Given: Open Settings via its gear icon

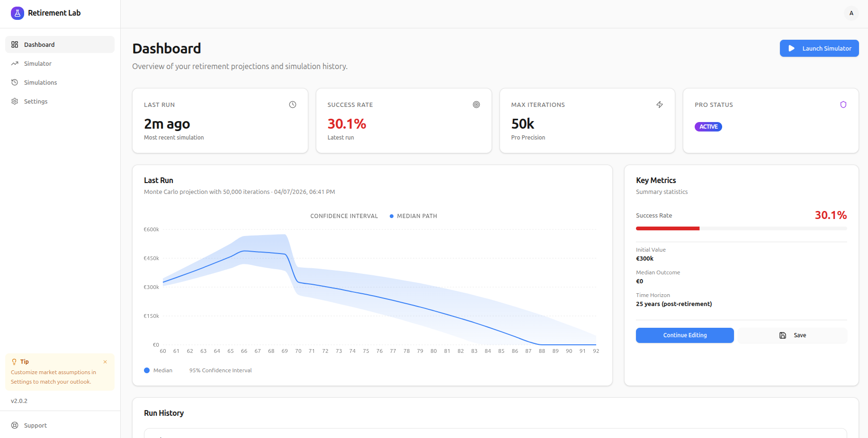Looking at the screenshot, I should 15,101.
